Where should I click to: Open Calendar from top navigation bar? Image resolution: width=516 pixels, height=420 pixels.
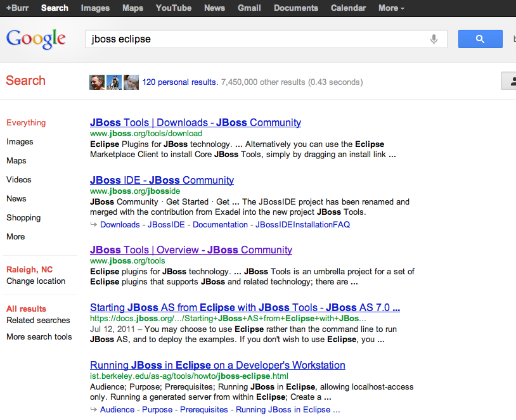(x=348, y=8)
